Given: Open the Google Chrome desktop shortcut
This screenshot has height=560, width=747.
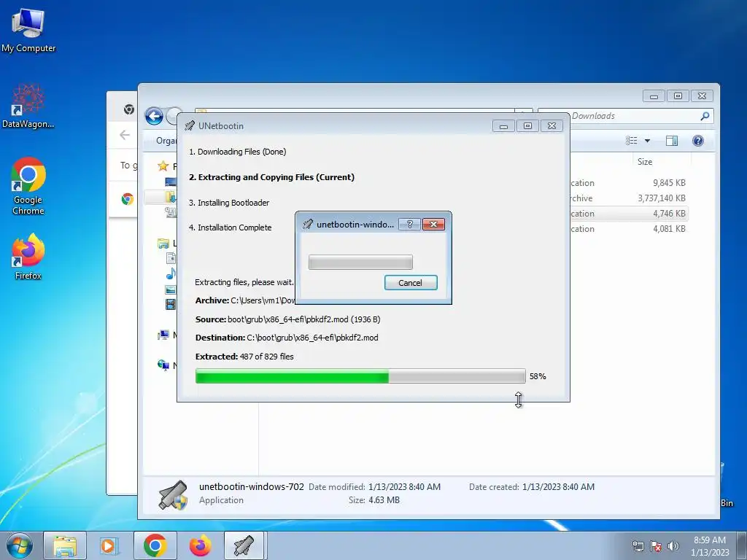Looking at the screenshot, I should [x=28, y=186].
